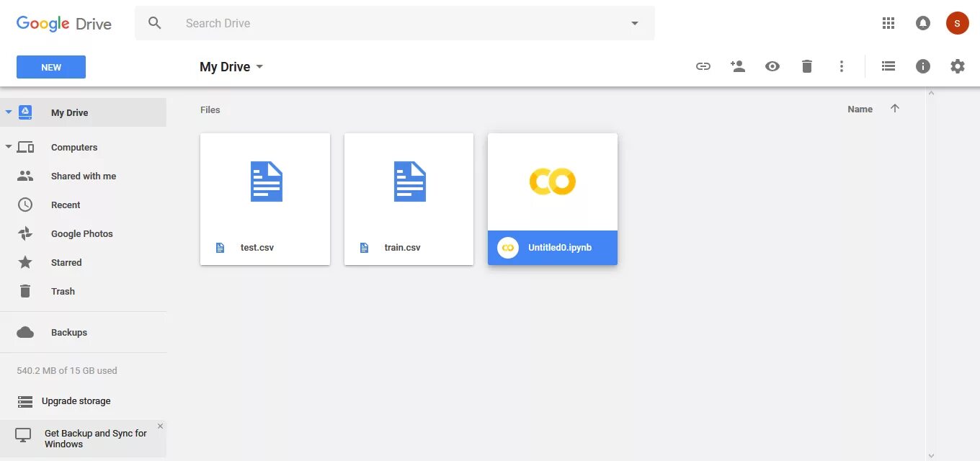Viewport: 980px width, 461px height.
Task: Open the account avatar S
Action: (957, 23)
